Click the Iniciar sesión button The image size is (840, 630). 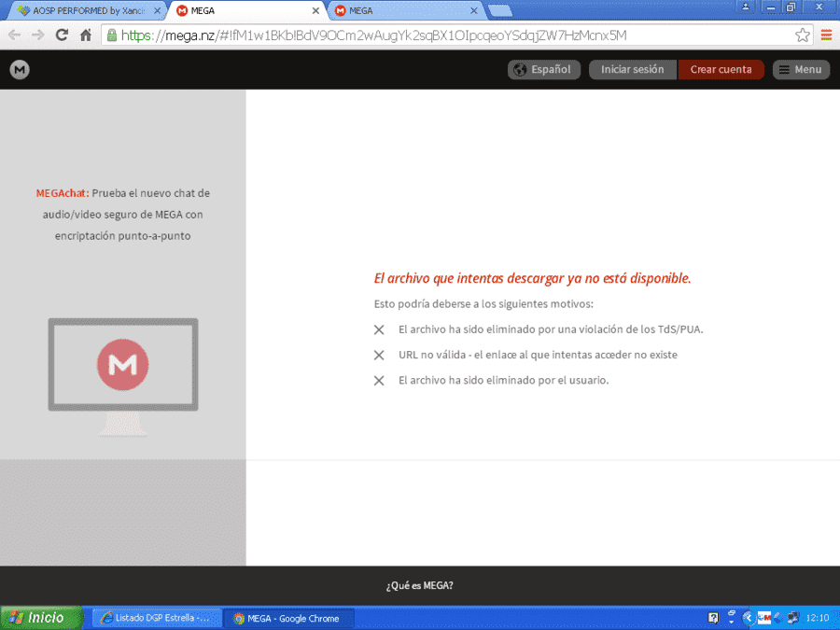coord(632,70)
